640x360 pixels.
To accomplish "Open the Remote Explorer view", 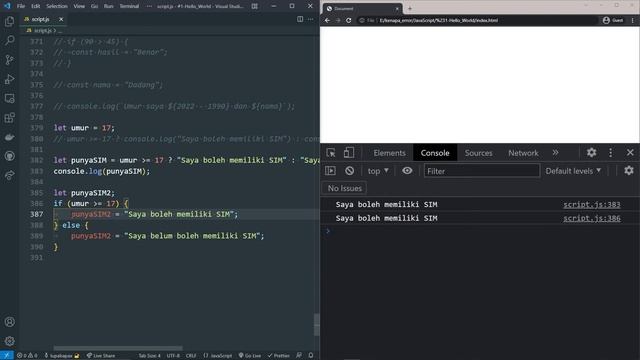I will 9,98.
